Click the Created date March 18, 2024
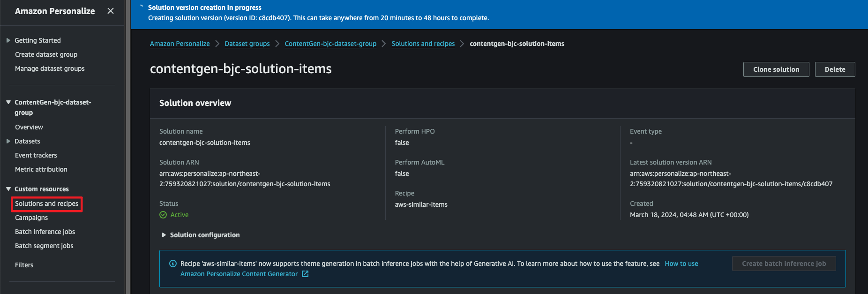Screen dimensions: 868x294 689,215
